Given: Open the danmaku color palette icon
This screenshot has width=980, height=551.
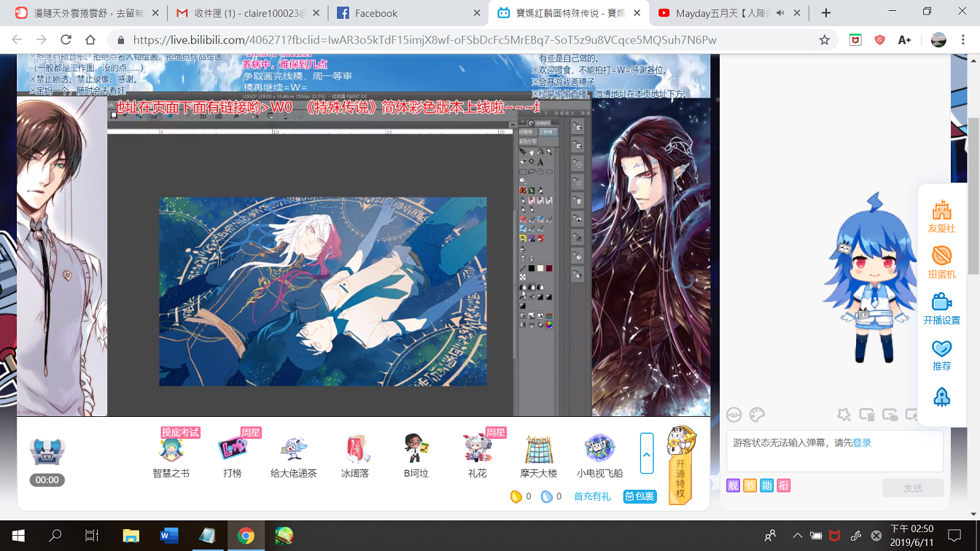Looking at the screenshot, I should coord(757,415).
